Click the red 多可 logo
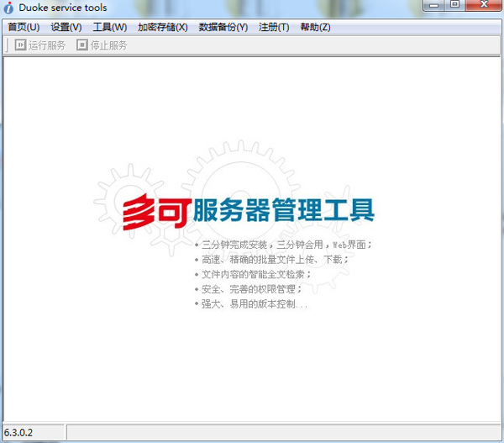The image size is (504, 443). 155,211
